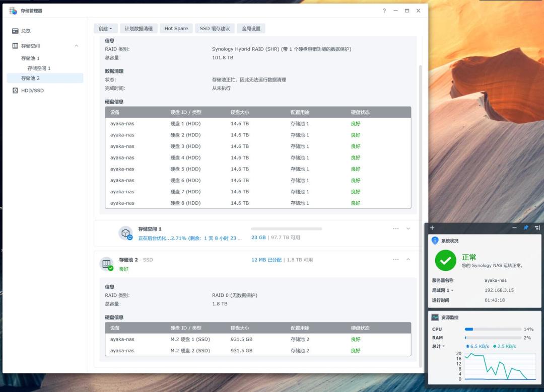Click the 系统状况 info icon
This screenshot has height=392, width=544.
(x=435, y=241)
